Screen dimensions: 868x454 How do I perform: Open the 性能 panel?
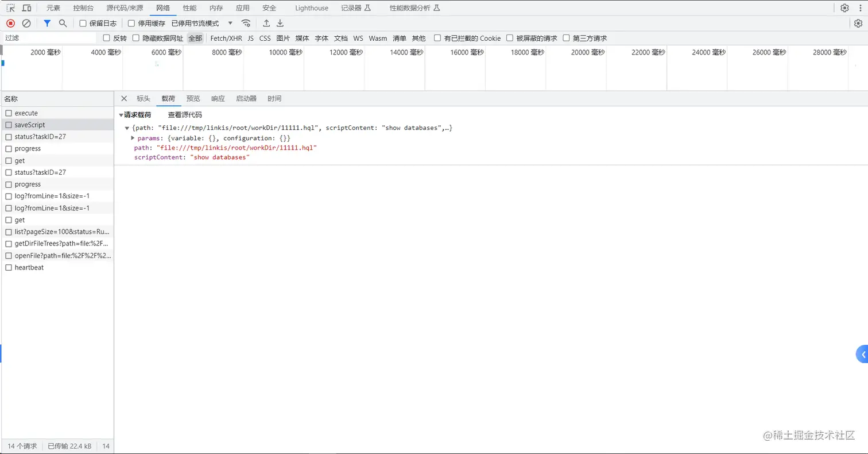pyautogui.click(x=189, y=8)
